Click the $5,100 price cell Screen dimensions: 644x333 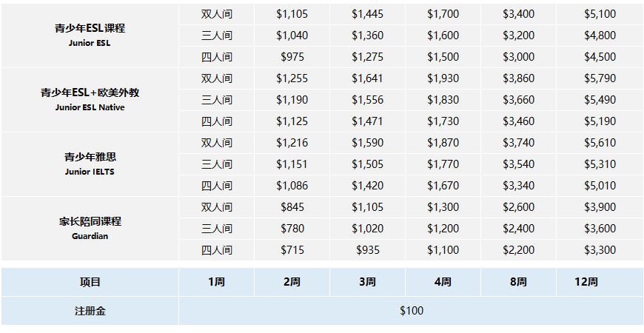(x=600, y=14)
